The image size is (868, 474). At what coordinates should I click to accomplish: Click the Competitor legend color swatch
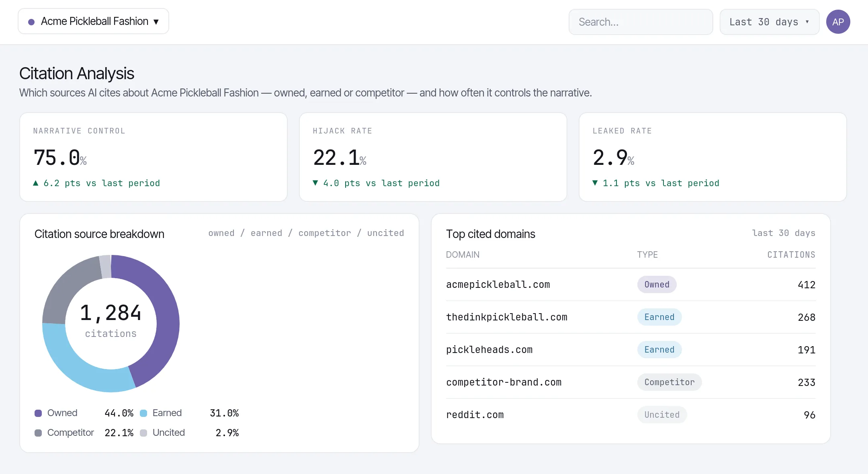pos(38,433)
